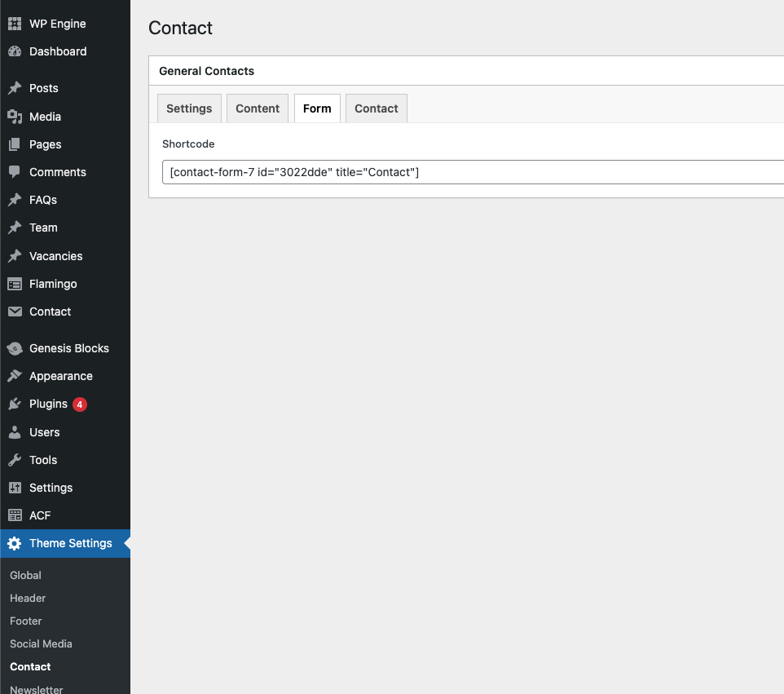Click the Theme Settings label
The width and height of the screenshot is (784, 694).
(71, 543)
